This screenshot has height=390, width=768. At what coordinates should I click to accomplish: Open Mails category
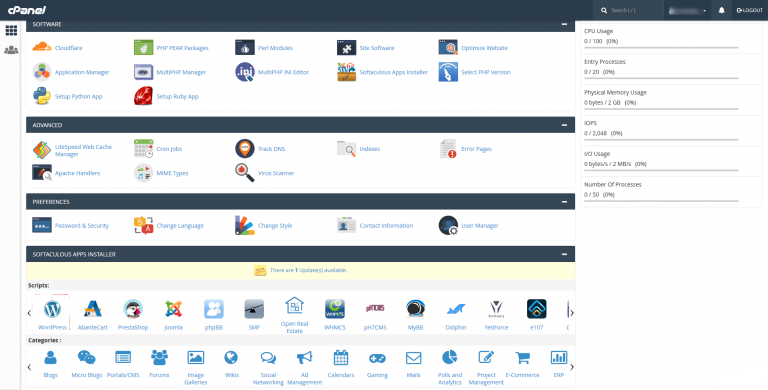point(413,364)
